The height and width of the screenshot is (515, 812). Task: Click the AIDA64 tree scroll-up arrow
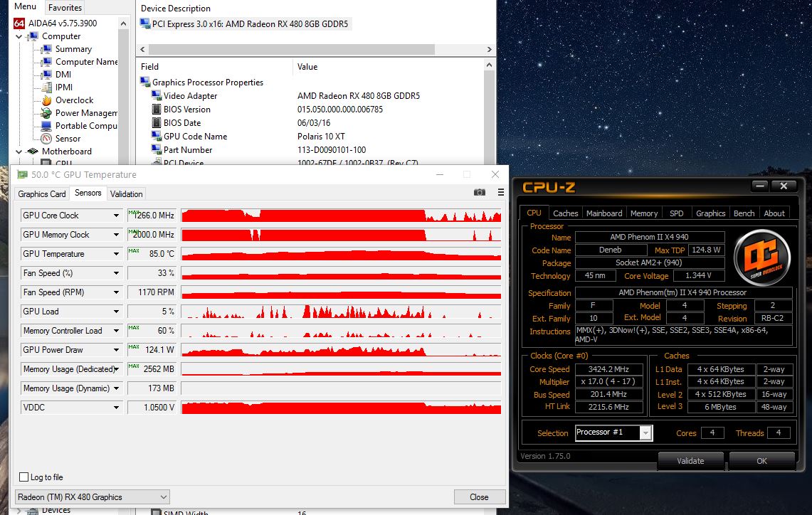[x=123, y=23]
